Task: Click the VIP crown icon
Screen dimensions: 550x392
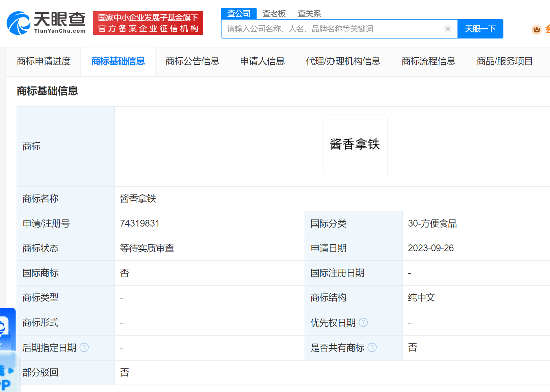Action: (x=536, y=30)
